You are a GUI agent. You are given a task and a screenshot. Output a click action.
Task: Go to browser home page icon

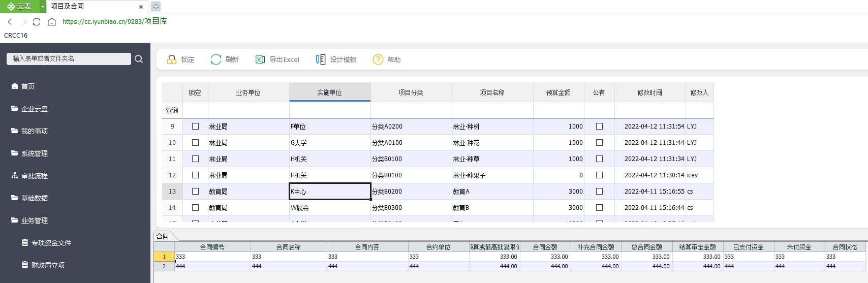pyautogui.click(x=51, y=22)
